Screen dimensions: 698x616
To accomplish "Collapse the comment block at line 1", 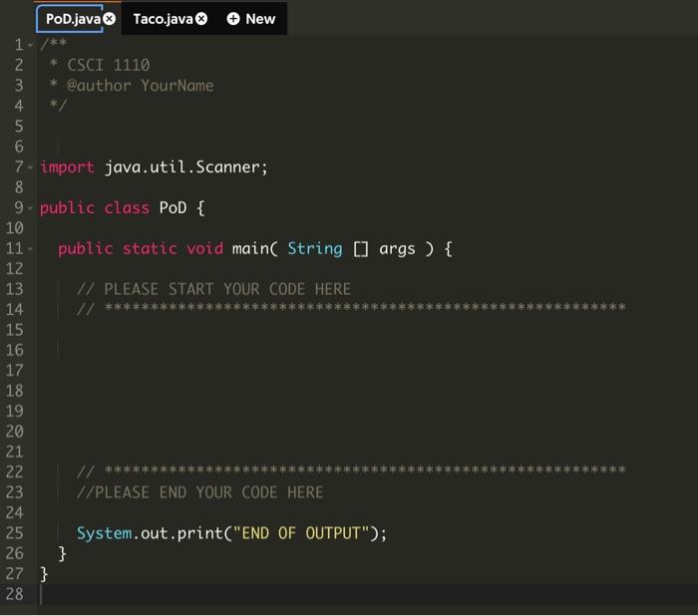I will pyautogui.click(x=30, y=45).
